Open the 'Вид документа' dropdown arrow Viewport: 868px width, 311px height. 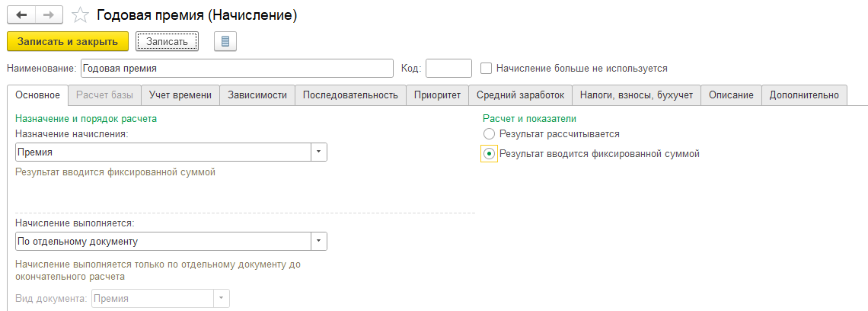221,298
